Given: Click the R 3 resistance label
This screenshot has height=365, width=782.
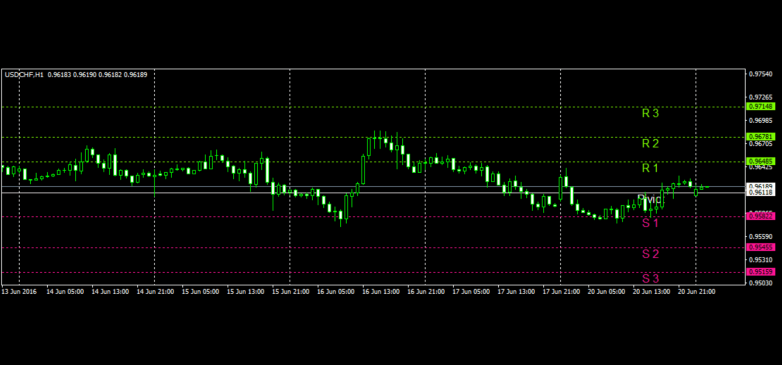Looking at the screenshot, I should pos(650,113).
